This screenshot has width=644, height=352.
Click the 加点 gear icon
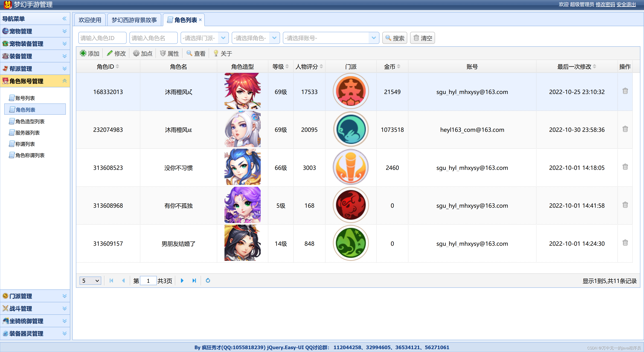136,53
